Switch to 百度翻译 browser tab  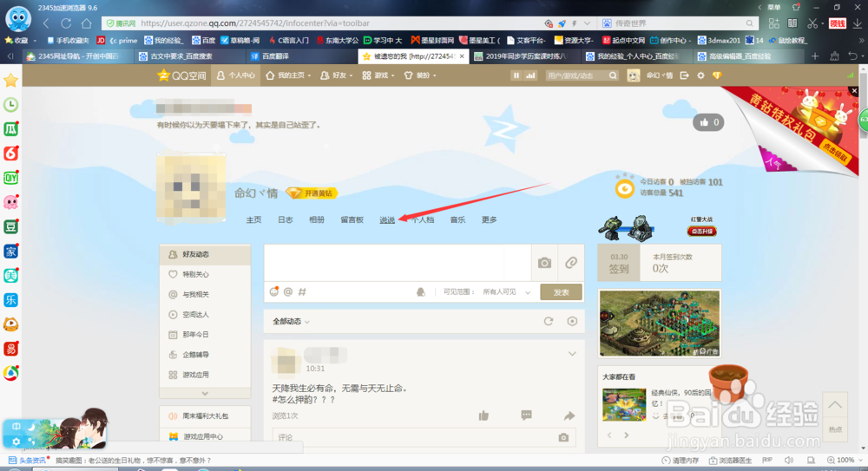coord(300,56)
